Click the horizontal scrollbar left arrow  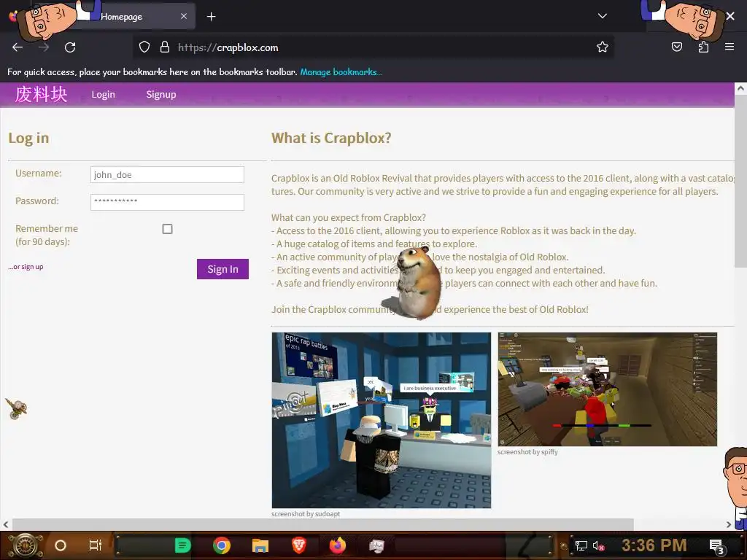click(6, 525)
